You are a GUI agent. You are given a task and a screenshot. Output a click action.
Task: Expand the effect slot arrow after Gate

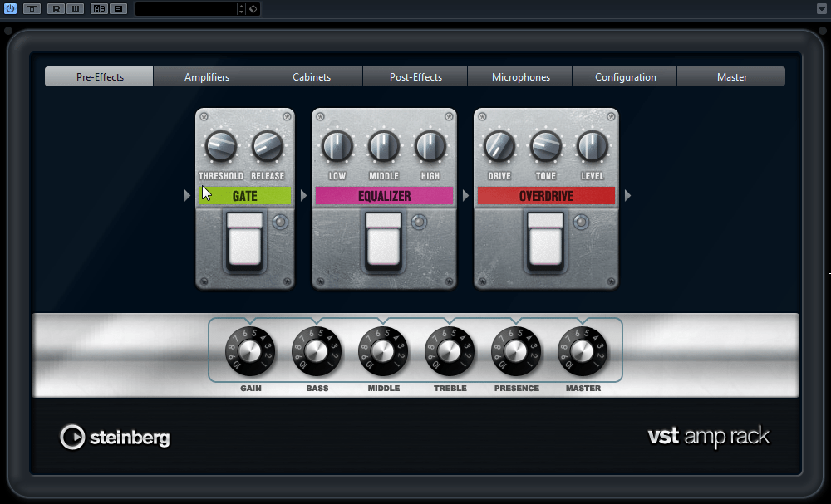302,195
